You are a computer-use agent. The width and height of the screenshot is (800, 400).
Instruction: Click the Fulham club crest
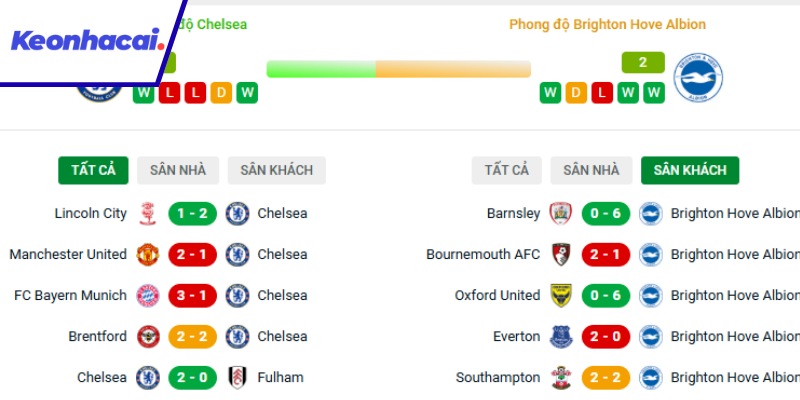(237, 377)
